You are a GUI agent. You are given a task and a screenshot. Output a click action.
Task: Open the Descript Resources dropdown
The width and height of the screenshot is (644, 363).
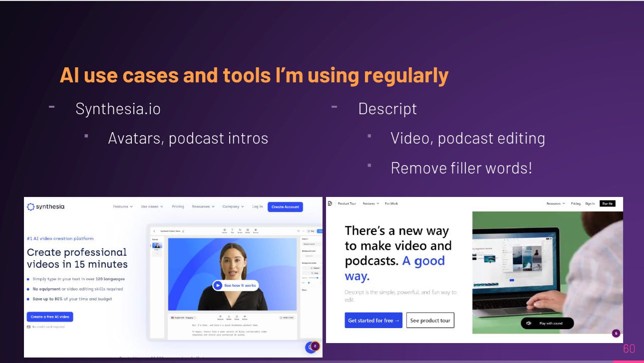click(556, 203)
